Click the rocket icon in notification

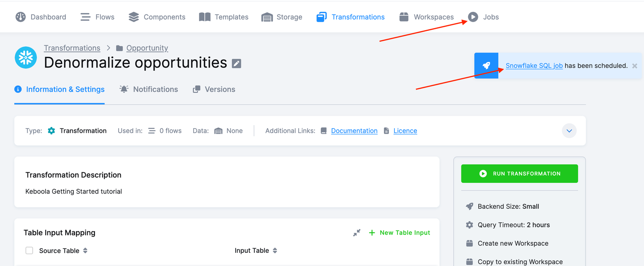click(486, 66)
